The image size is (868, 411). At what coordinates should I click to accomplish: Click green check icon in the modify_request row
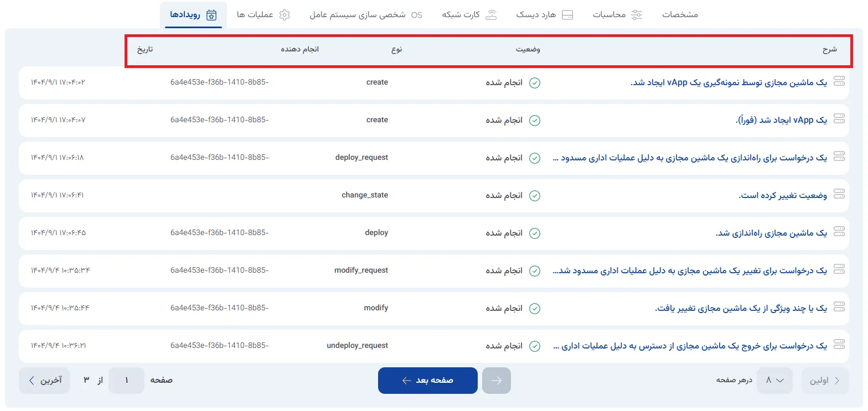535,271
